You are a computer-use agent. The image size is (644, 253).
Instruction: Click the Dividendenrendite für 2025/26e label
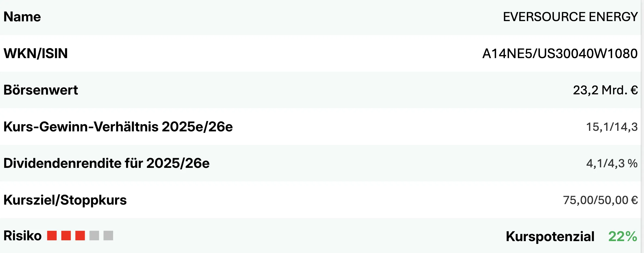[106, 163]
